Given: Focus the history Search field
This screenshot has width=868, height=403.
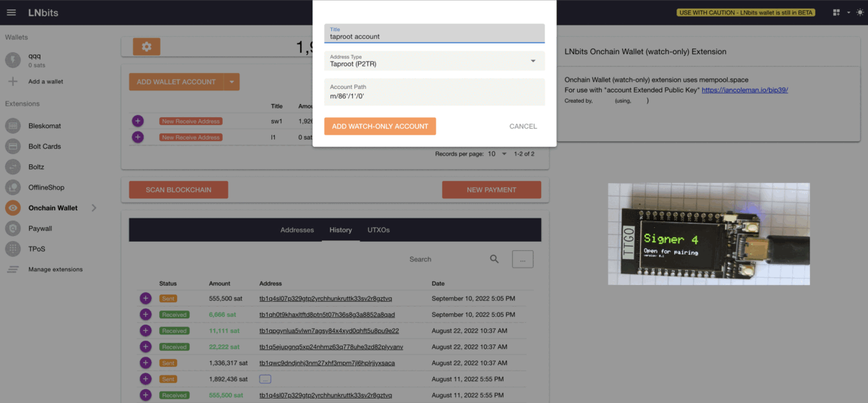Looking at the screenshot, I should [445, 259].
